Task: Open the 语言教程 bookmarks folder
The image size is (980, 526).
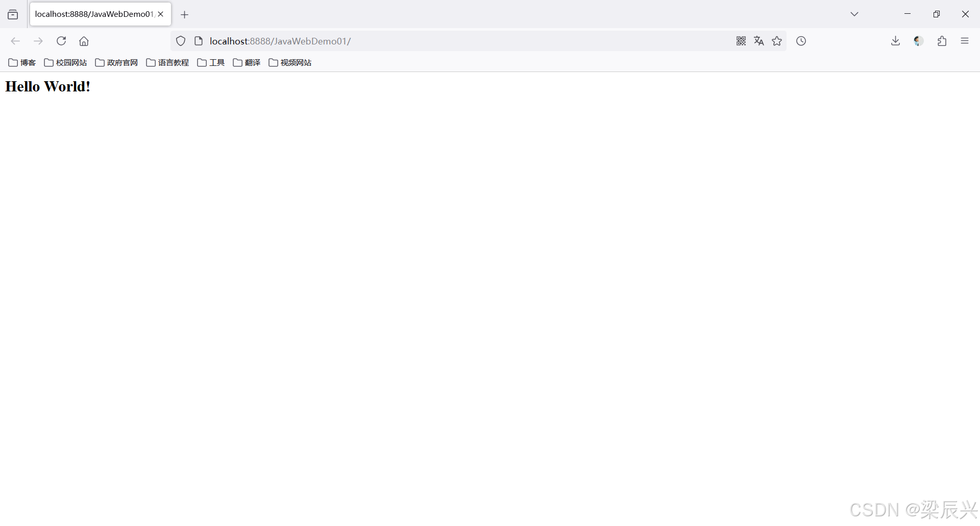Action: pyautogui.click(x=167, y=63)
